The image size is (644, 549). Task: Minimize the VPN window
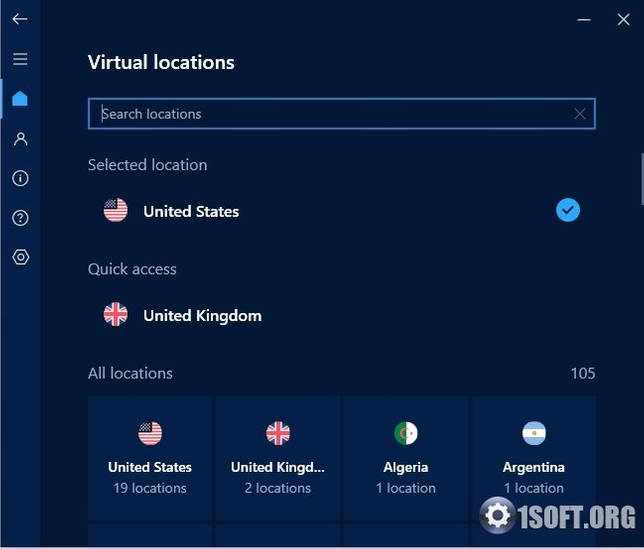[584, 19]
